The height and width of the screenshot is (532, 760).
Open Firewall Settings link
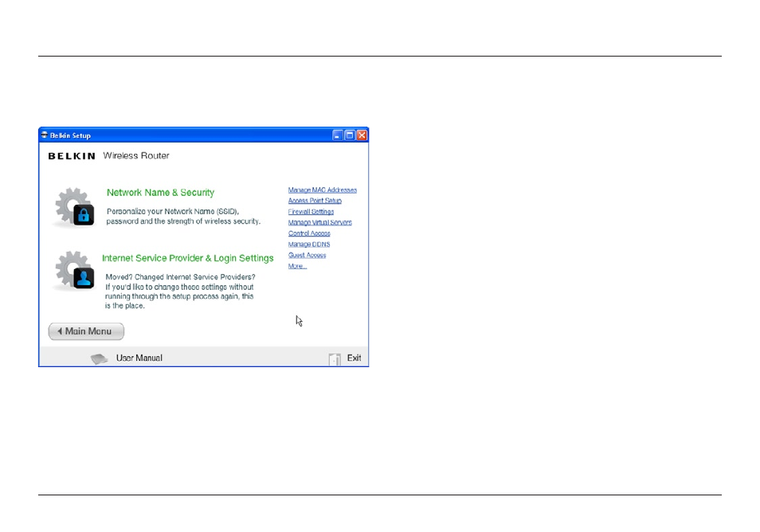click(311, 212)
